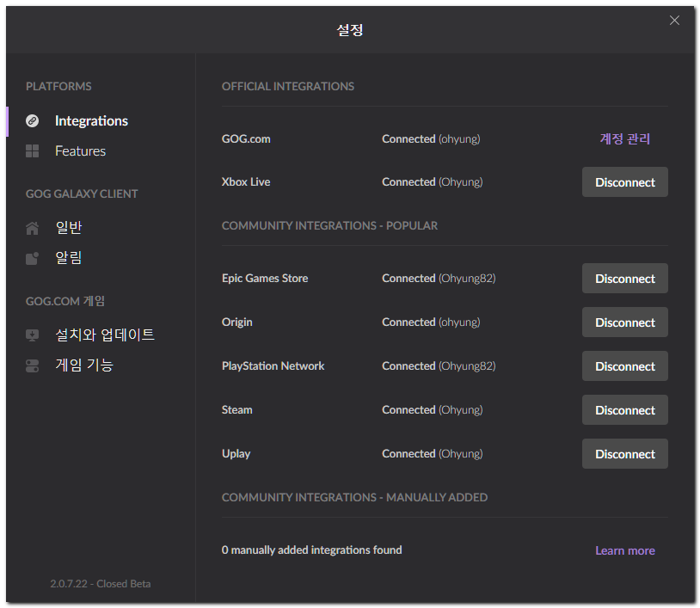700x608 pixels.
Task: Click the 2.0.7.22 - Closed Beta version text
Action: pos(101,584)
